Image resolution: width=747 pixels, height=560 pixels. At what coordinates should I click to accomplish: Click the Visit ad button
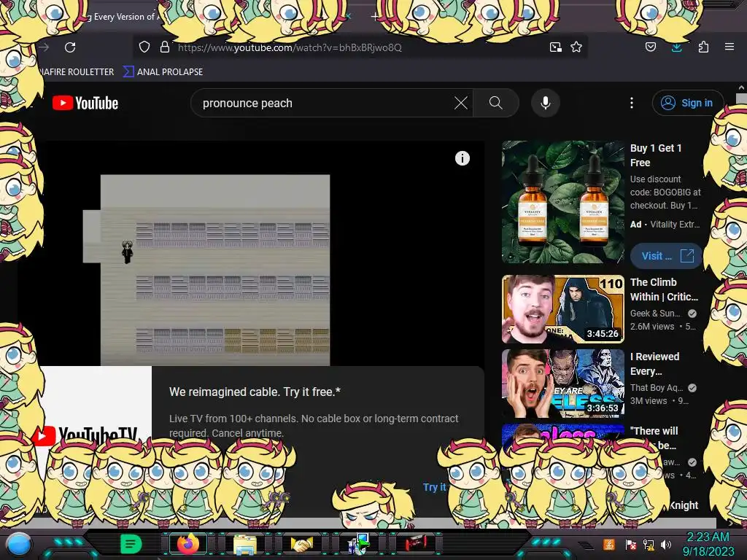click(666, 256)
